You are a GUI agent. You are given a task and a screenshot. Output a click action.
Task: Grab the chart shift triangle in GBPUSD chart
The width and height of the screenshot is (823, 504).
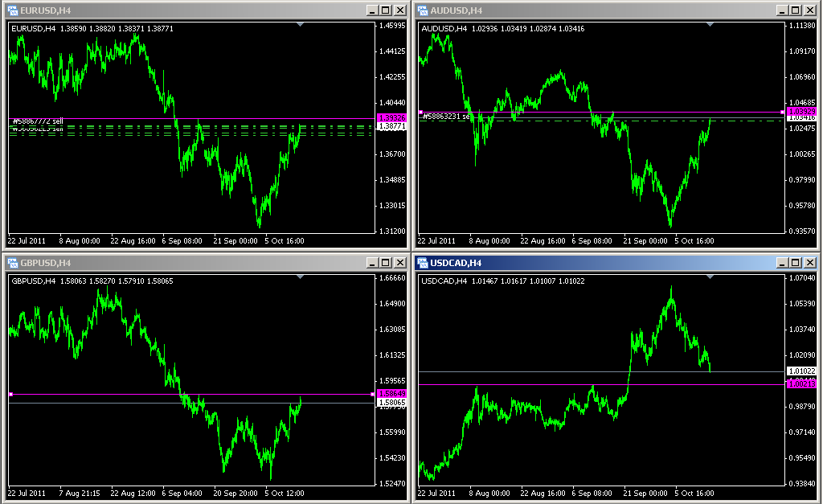click(301, 277)
